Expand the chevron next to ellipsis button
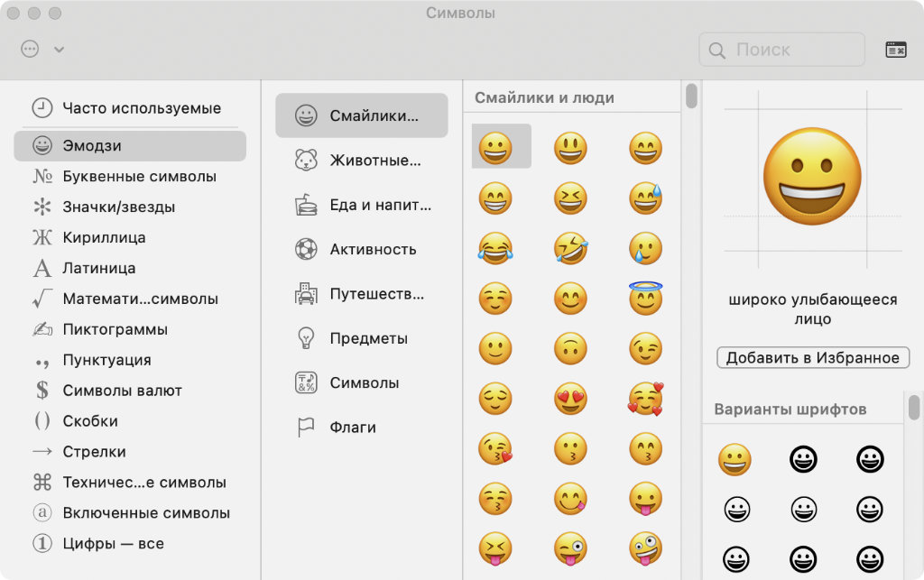 [x=59, y=50]
